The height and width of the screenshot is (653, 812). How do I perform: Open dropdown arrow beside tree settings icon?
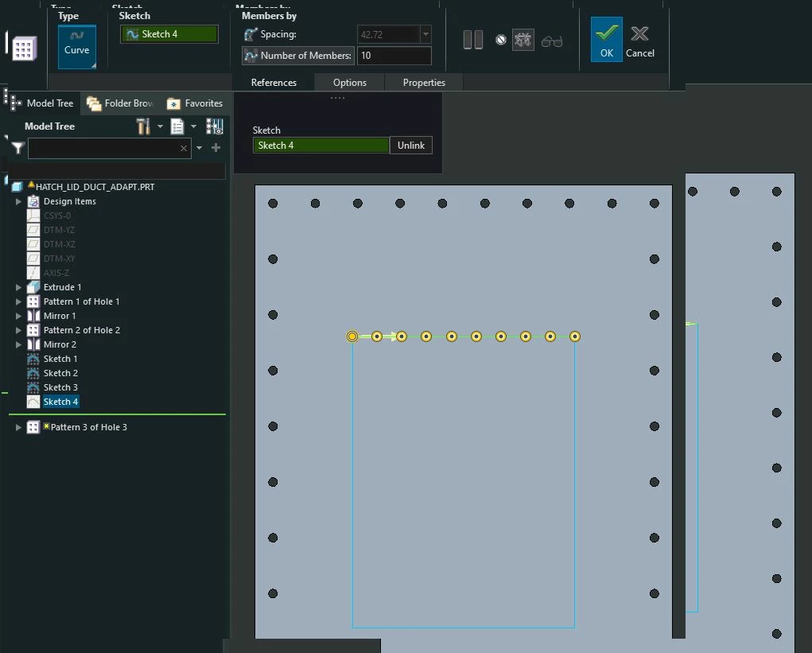[x=160, y=126]
